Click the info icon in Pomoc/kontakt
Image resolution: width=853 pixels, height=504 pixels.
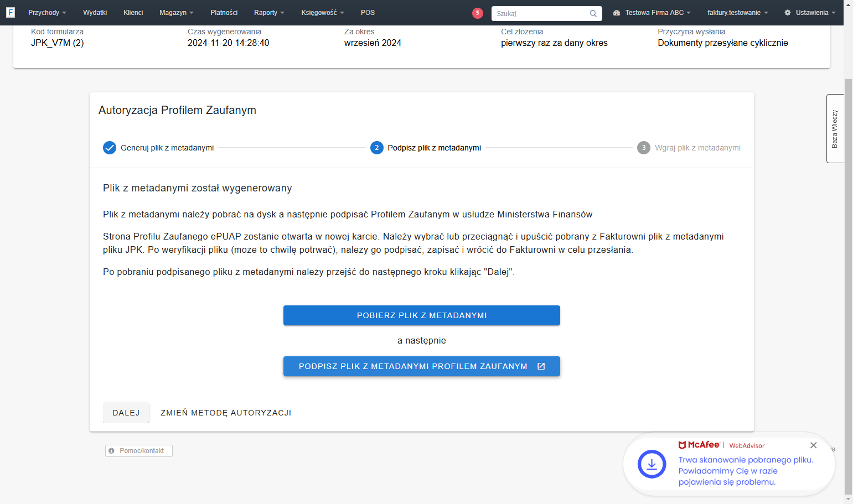click(111, 451)
